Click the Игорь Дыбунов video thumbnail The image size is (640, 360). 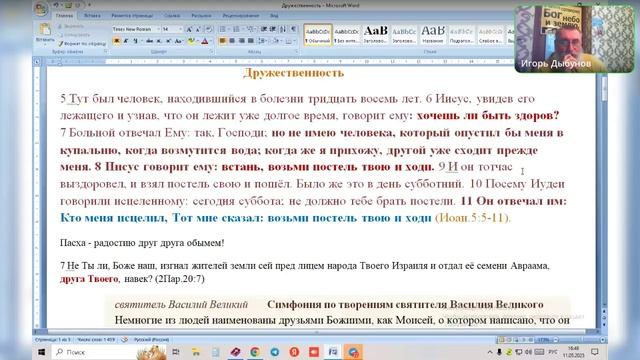(574, 39)
